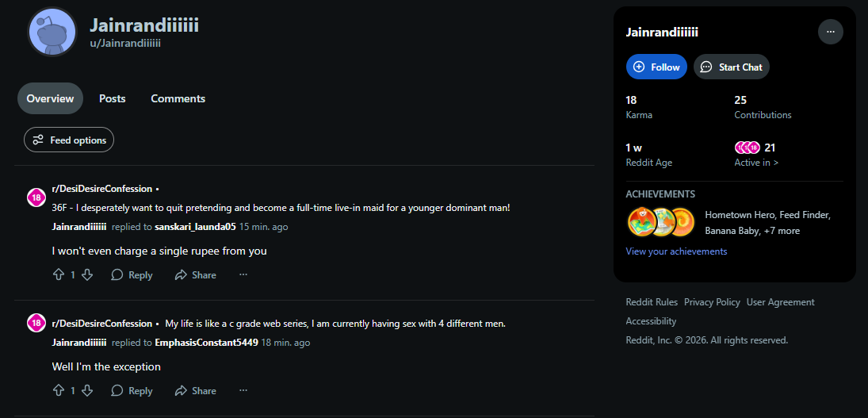Expand the "Active in" communities list
The image size is (868, 418).
(756, 163)
